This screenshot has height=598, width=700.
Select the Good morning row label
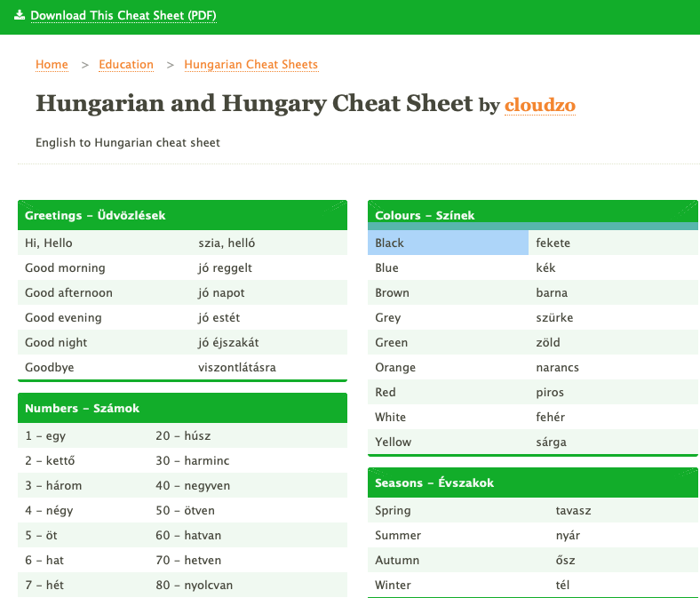65,267
